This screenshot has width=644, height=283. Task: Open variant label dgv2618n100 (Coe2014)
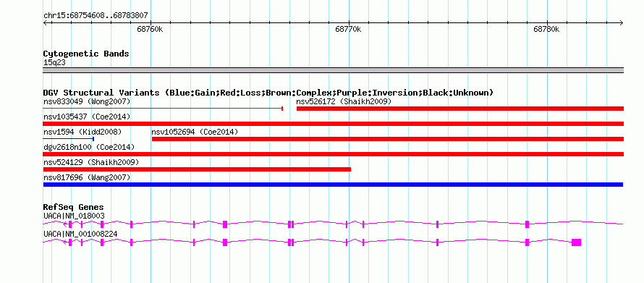[x=89, y=147]
